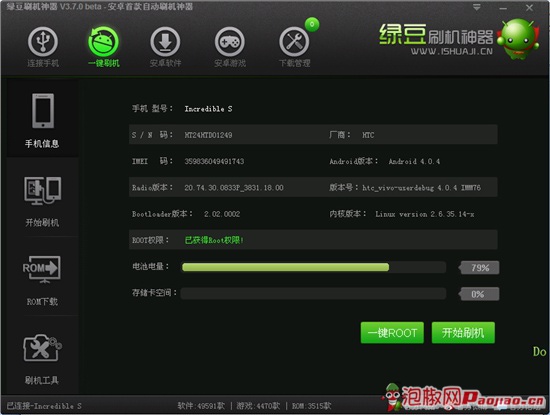Click the 已连接-Incredible S status bar text
This screenshot has width=550, height=415.
click(x=44, y=406)
